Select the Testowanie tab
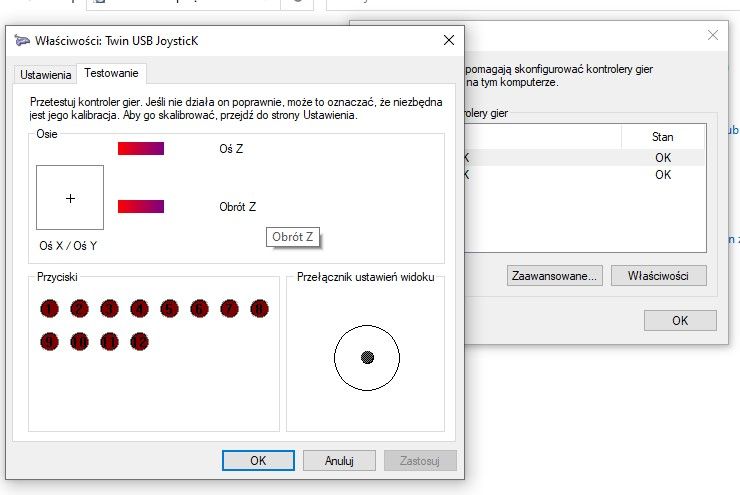The width and height of the screenshot is (740, 495). (x=111, y=73)
